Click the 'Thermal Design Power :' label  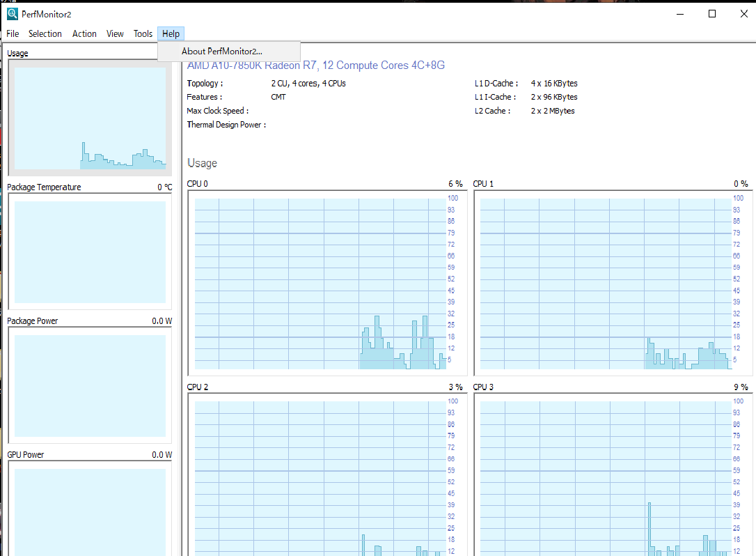pyautogui.click(x=227, y=125)
